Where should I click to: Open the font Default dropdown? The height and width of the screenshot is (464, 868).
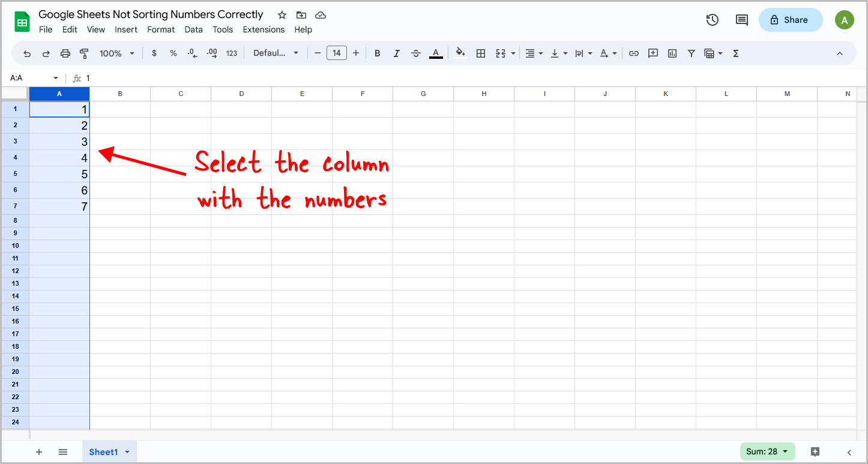[276, 53]
